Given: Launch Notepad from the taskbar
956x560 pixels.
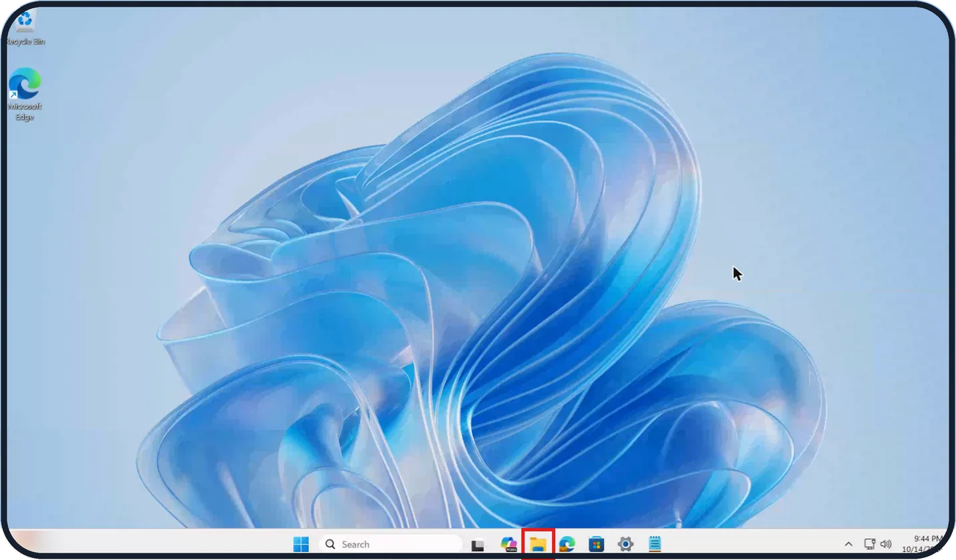Looking at the screenshot, I should point(655,545).
